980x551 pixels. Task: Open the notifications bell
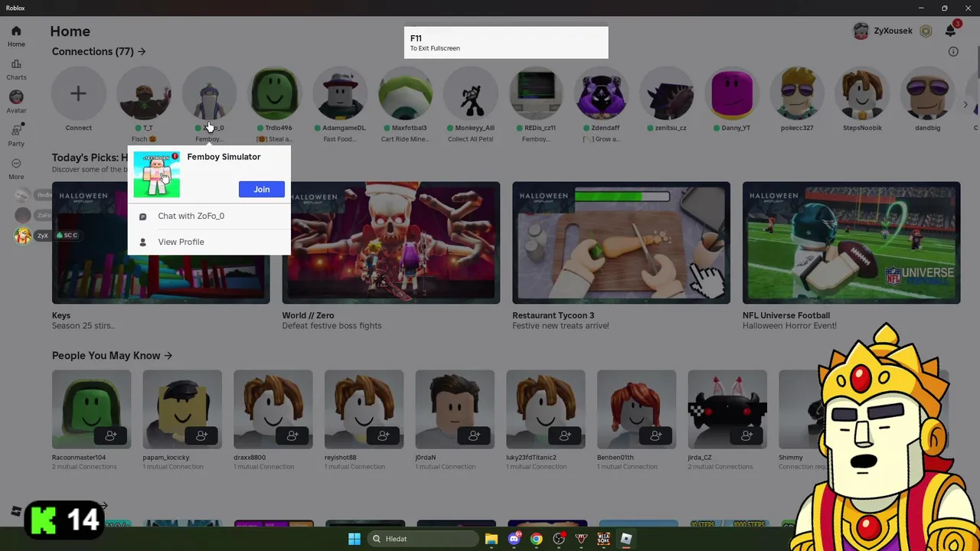click(950, 31)
